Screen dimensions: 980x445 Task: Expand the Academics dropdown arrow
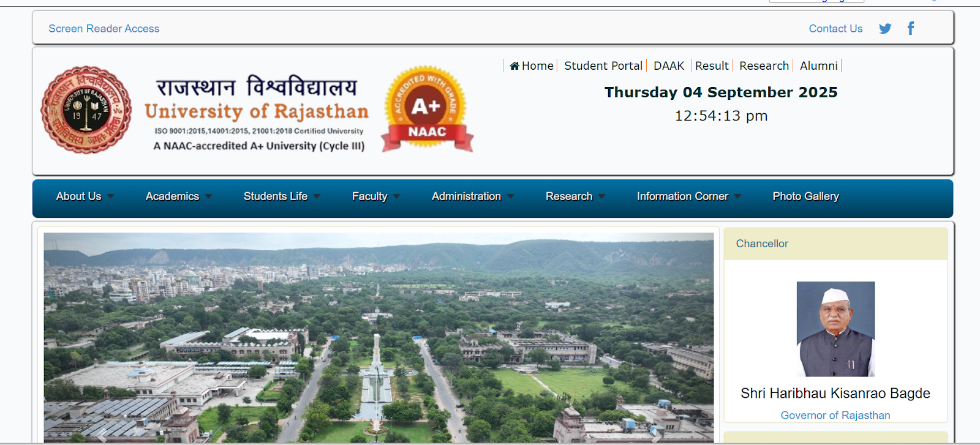pos(209,196)
